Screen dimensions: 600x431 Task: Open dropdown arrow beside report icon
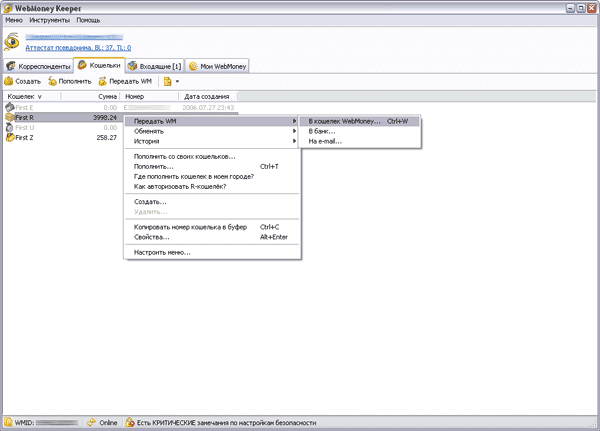click(177, 81)
